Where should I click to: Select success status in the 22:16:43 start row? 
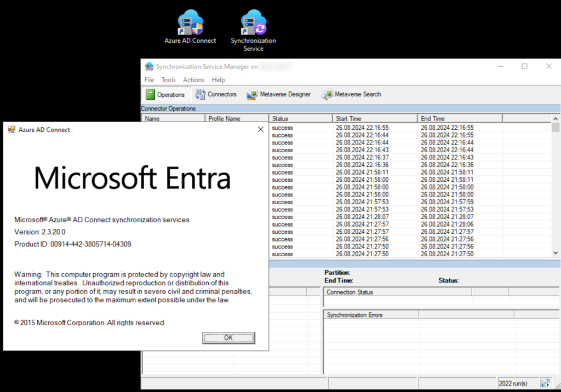[282, 150]
